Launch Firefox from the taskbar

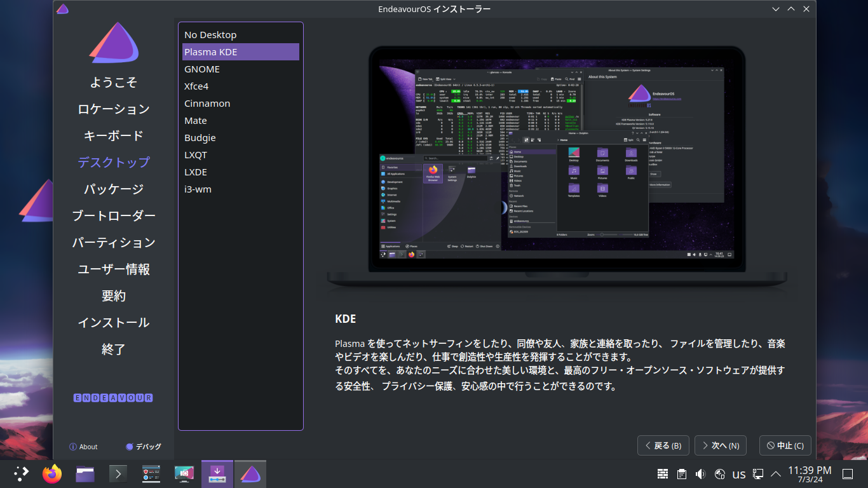52,473
